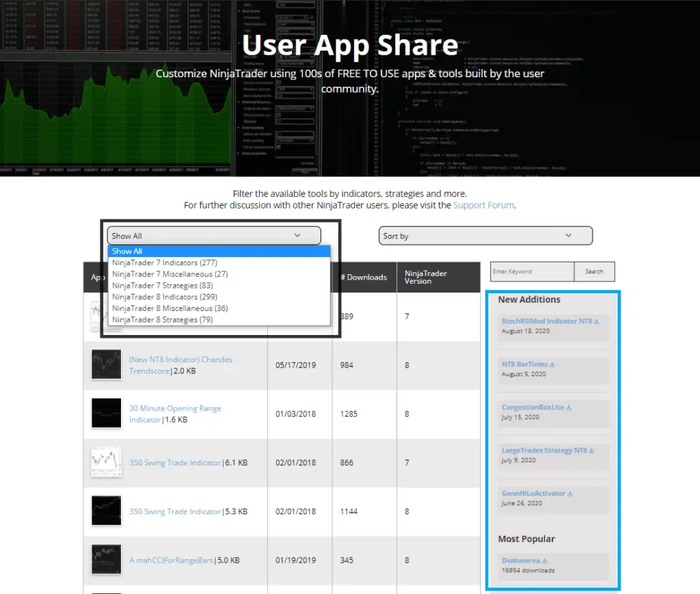
Task: Click download icon beside LargeTrades Strategy NT8
Action: click(x=591, y=450)
